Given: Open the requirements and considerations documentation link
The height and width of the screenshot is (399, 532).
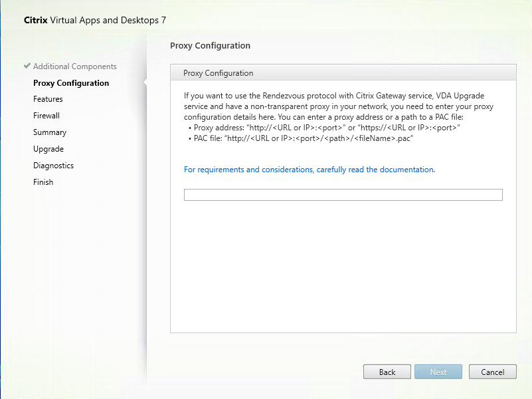Looking at the screenshot, I should pos(310,170).
